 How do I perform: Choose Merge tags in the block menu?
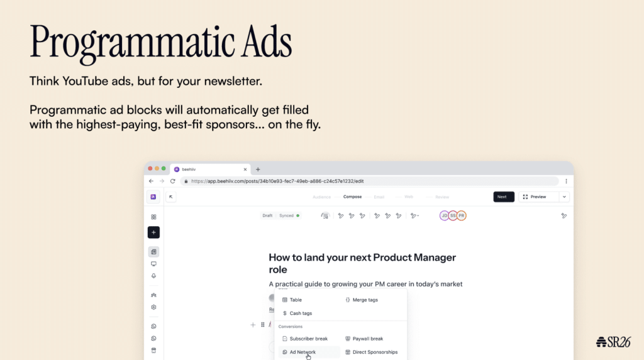point(362,300)
